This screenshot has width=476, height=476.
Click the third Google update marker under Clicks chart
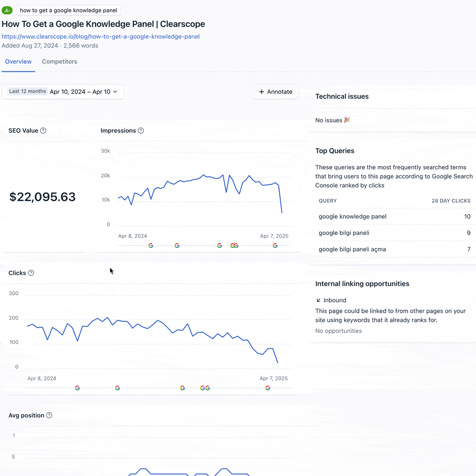(182, 388)
